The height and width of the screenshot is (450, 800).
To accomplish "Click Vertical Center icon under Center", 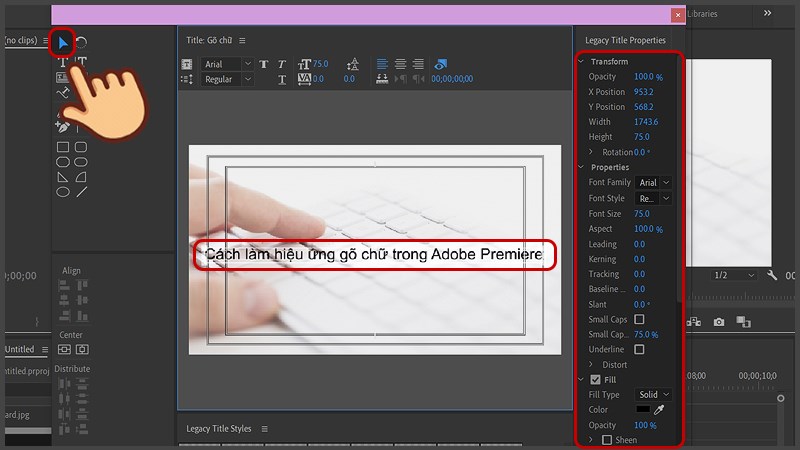I will click(64, 349).
